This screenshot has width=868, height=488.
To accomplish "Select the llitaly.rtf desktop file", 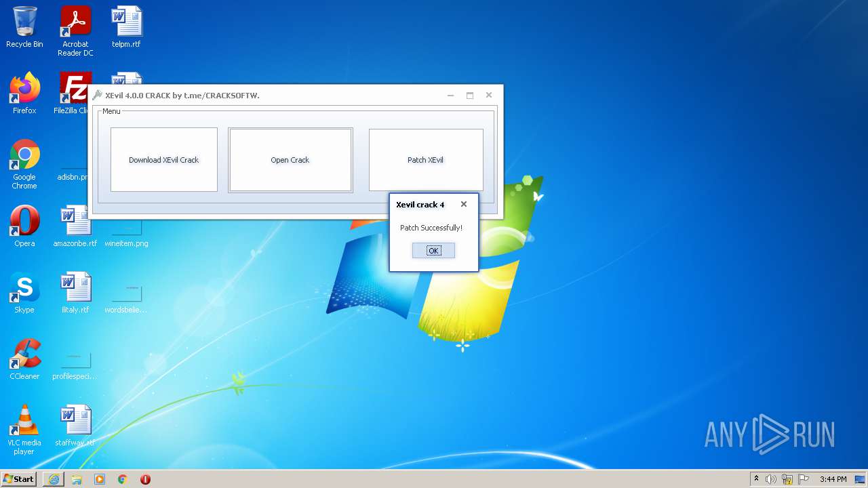I will coord(75,293).
